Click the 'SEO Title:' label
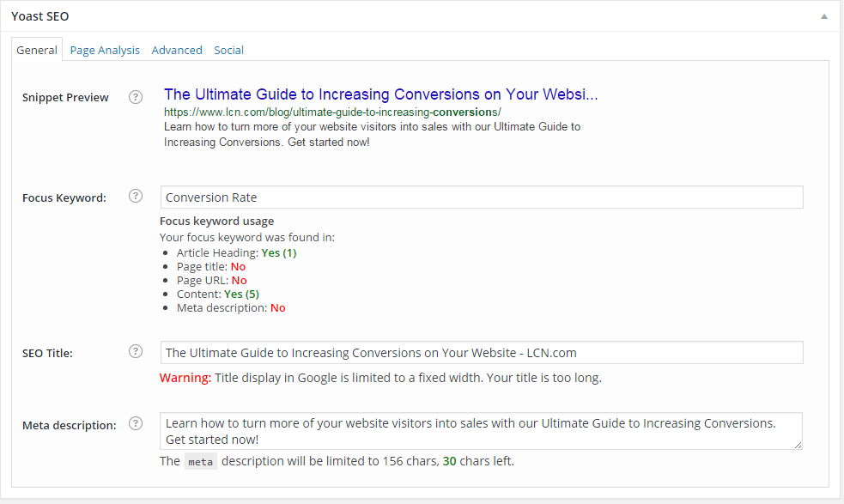Viewport: 844px width, 504px height. tap(47, 353)
